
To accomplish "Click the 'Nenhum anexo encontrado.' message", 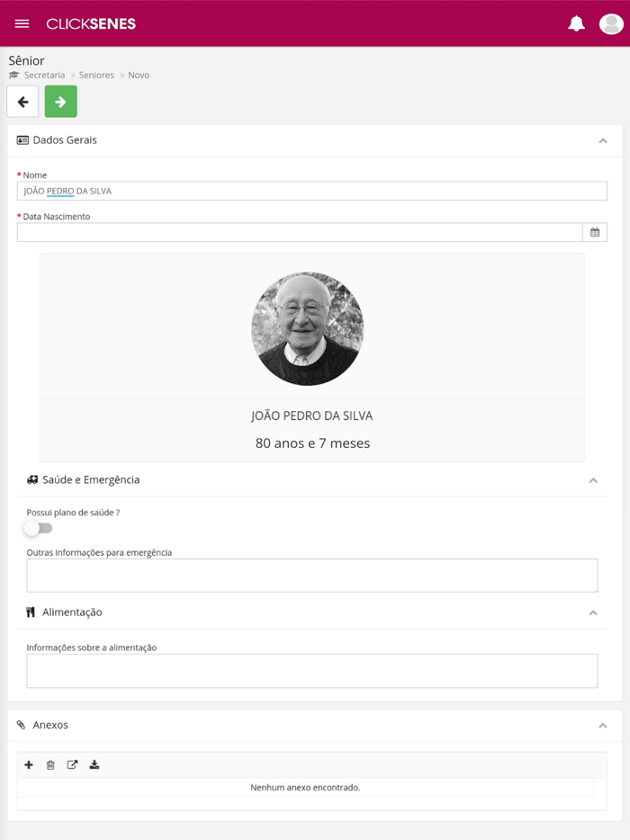I will (305, 788).
